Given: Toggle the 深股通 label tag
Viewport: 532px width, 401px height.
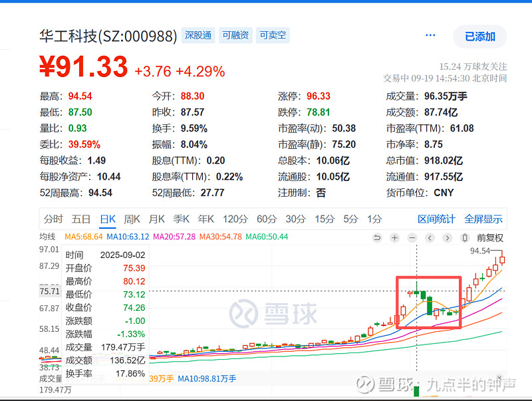Looking at the screenshot, I should click(x=198, y=36).
